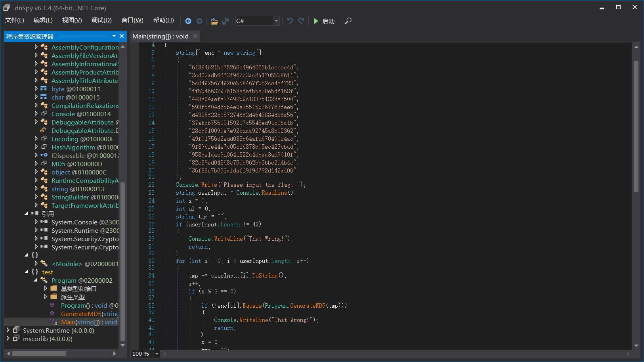Collapse the 引用 references node
The image size is (644, 362).
(x=27, y=213)
